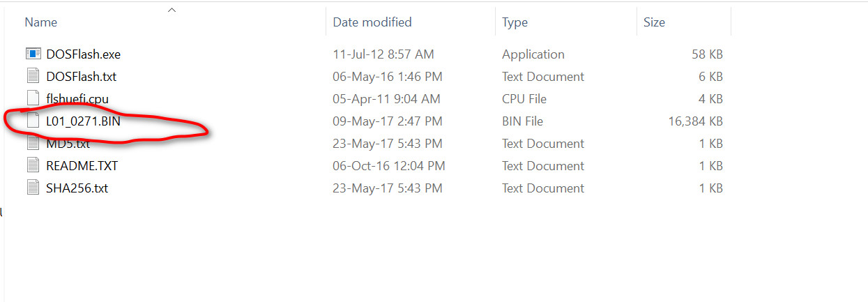Sort files by the Name column
The height and width of the screenshot is (302, 868).
41,22
